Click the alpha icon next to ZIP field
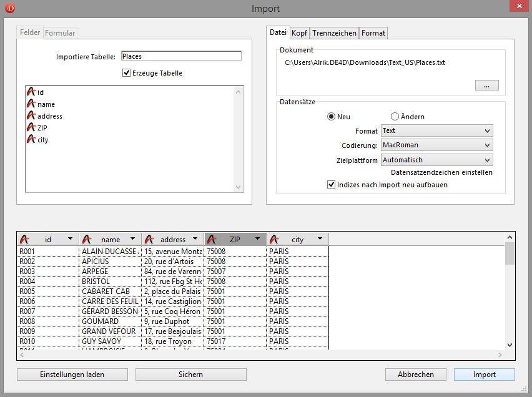This screenshot has height=397, width=532. [x=31, y=127]
